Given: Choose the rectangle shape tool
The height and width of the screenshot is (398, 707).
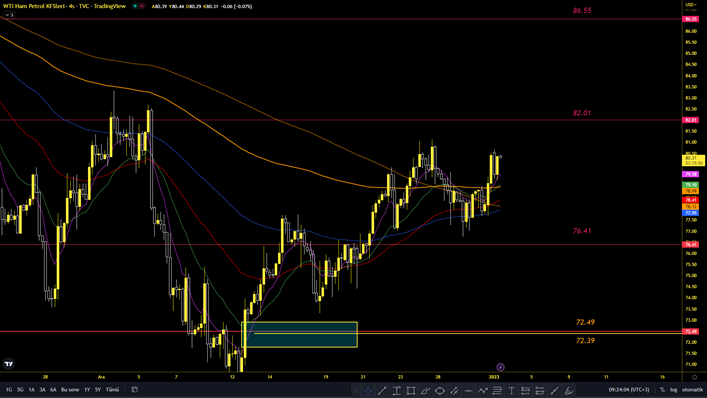Looking at the screenshot, I should pyautogui.click(x=411, y=390).
